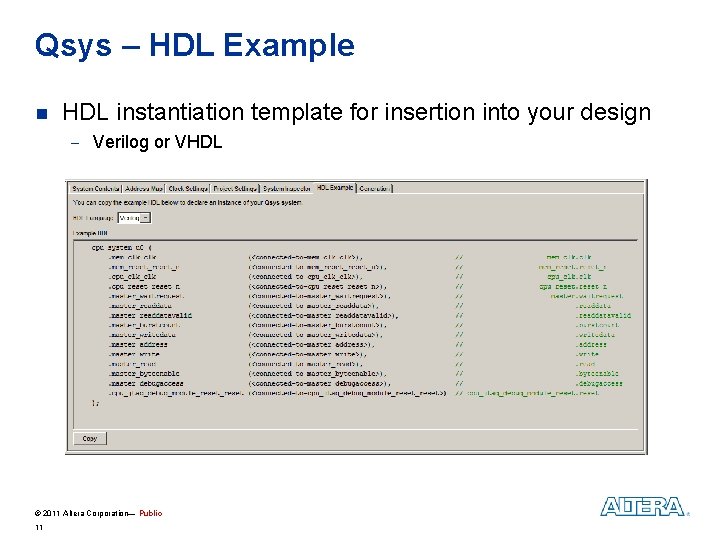
Task: Select the Clock Settings tab
Action: [x=188, y=188]
